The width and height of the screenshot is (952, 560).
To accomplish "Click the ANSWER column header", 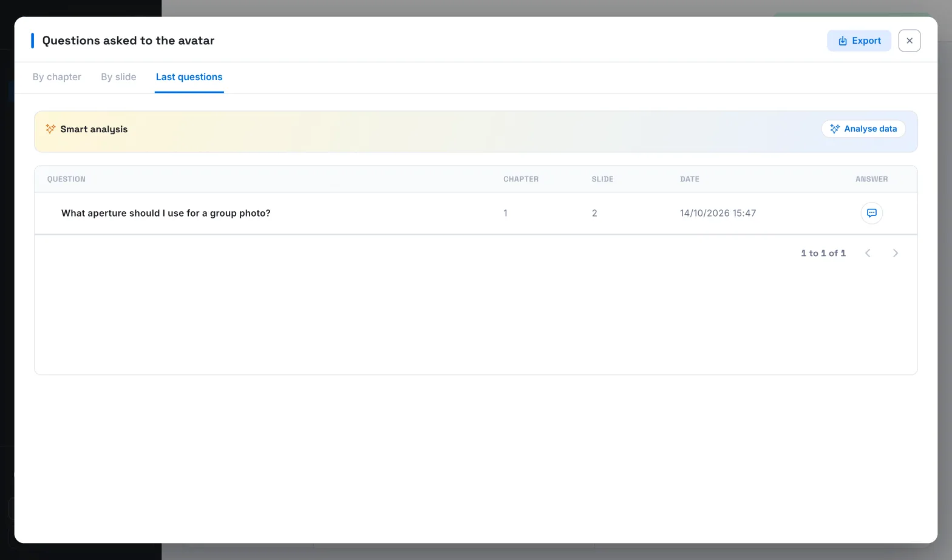I will [x=871, y=179].
